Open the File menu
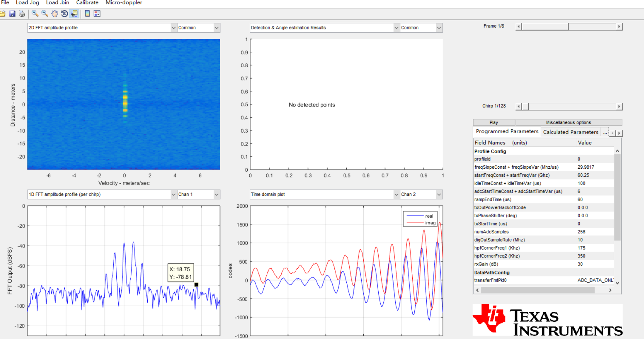The image size is (644, 339). coord(5,3)
